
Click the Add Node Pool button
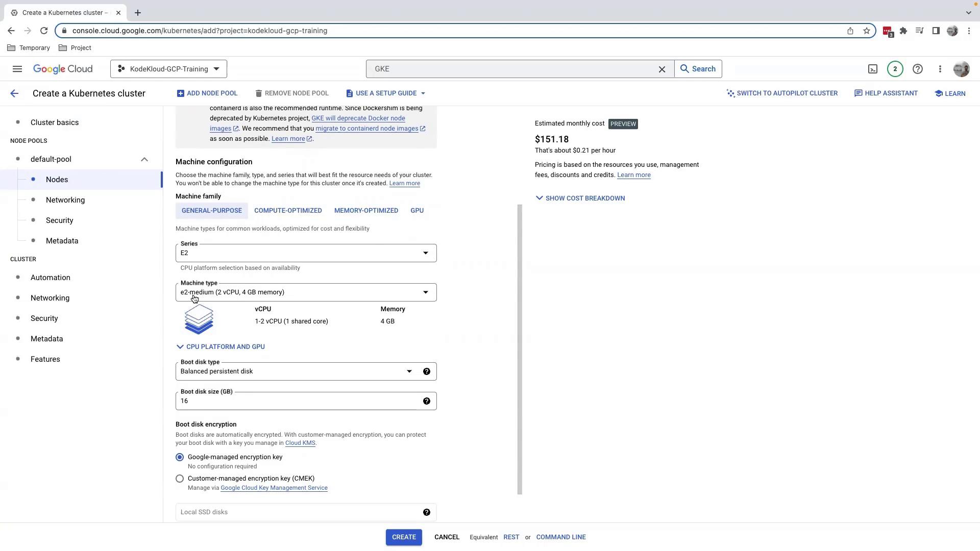(x=207, y=93)
